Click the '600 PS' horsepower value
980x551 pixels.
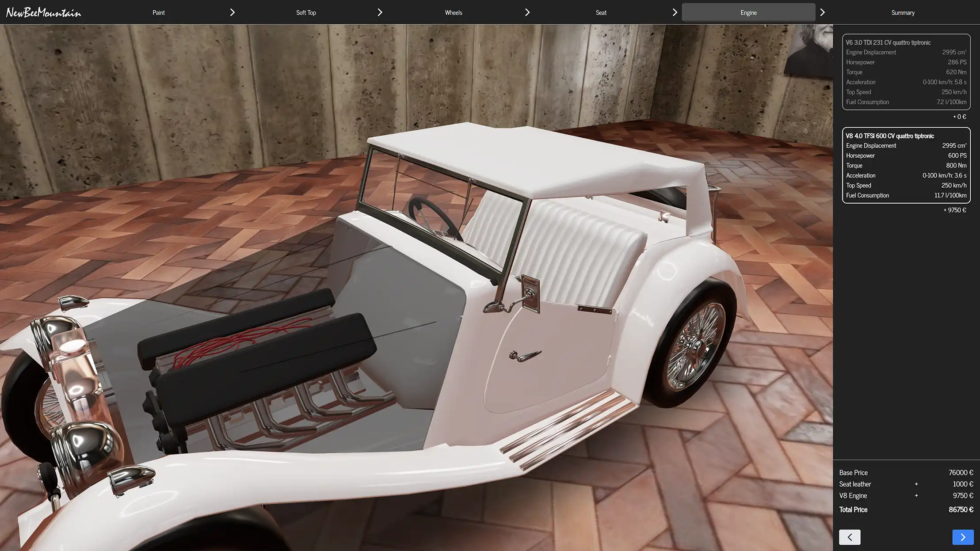click(957, 156)
